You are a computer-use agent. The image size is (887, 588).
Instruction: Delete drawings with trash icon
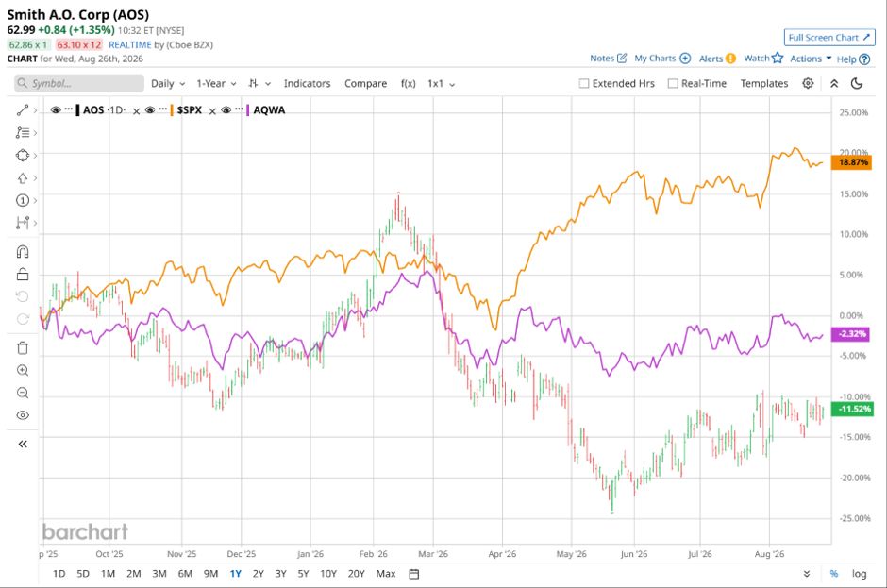point(22,347)
